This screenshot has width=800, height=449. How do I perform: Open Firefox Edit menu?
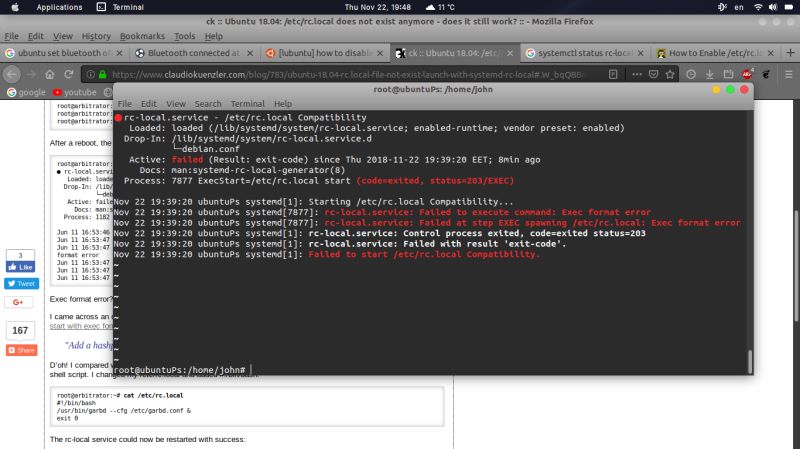pyautogui.click(x=35, y=36)
